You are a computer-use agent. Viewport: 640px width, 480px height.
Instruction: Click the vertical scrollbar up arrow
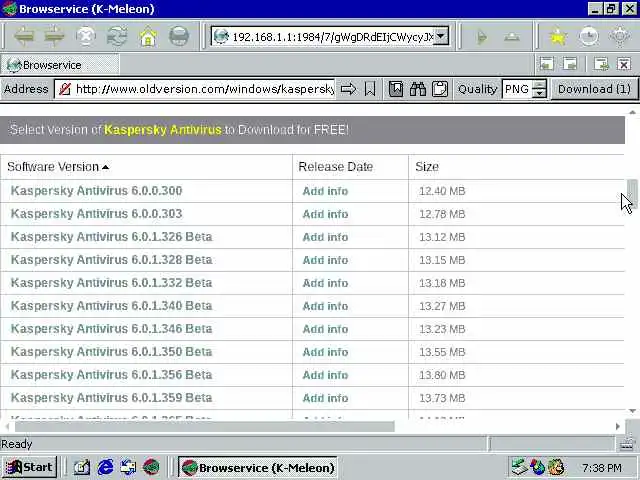(x=632, y=112)
